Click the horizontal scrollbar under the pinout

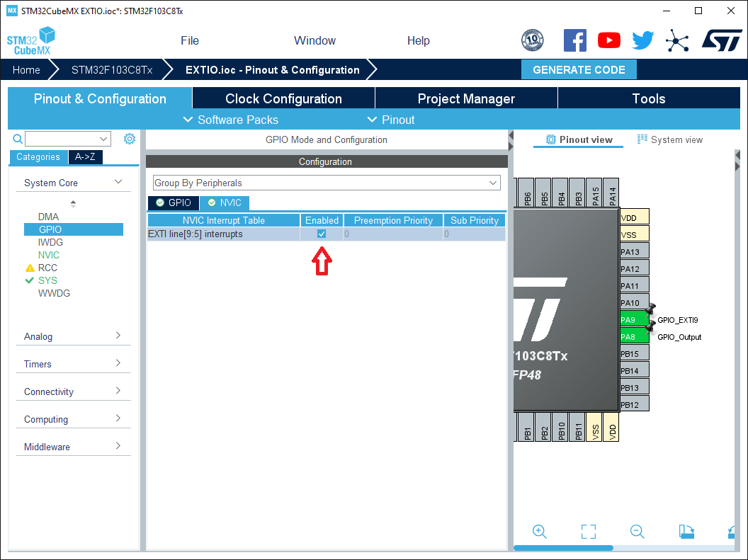point(563,547)
